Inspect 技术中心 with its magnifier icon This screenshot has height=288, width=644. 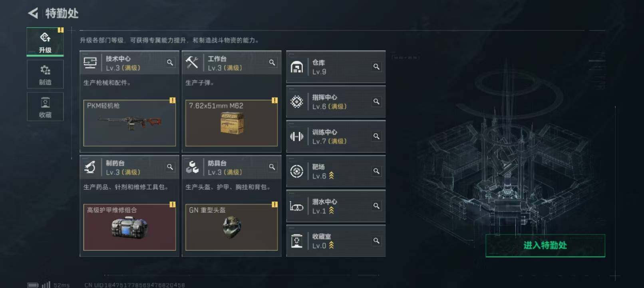(x=170, y=63)
